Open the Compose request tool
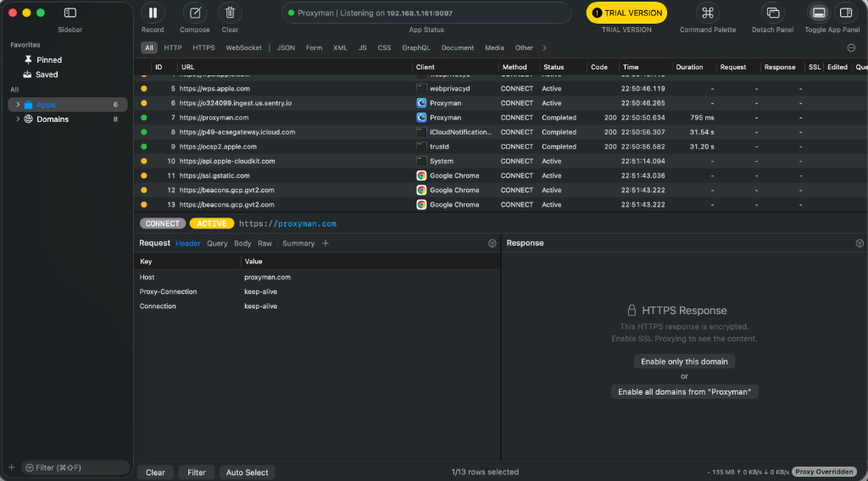Viewport: 868px width, 481px height. [195, 13]
